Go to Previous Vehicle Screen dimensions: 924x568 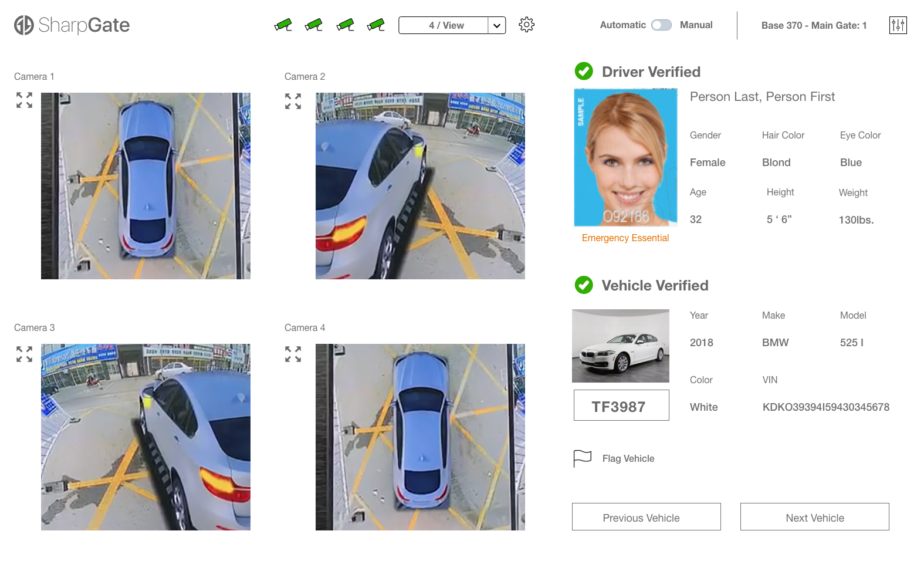point(647,517)
